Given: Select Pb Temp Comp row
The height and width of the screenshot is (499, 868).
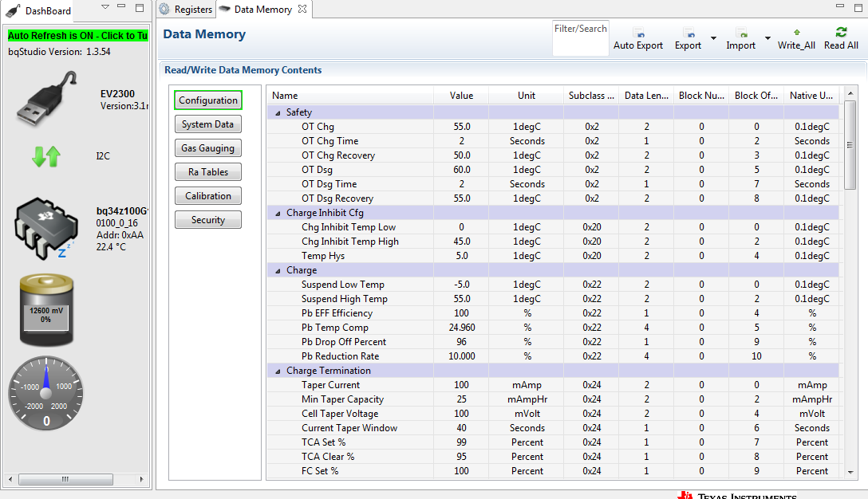Looking at the screenshot, I should (553, 328).
